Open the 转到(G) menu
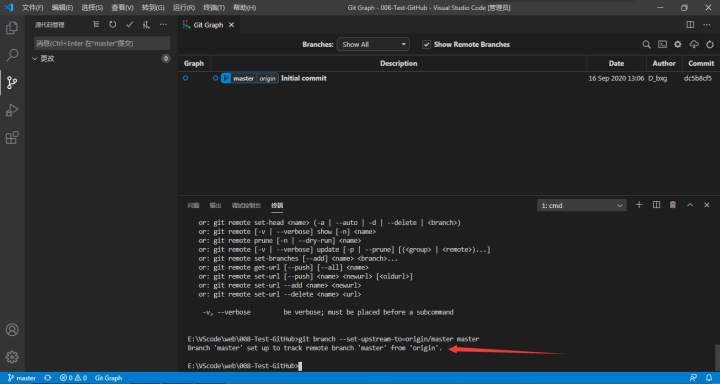This screenshot has width=720, height=384. (x=153, y=8)
